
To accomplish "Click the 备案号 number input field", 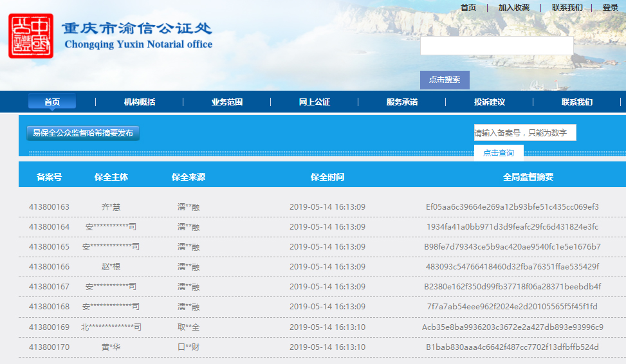I will (524, 132).
